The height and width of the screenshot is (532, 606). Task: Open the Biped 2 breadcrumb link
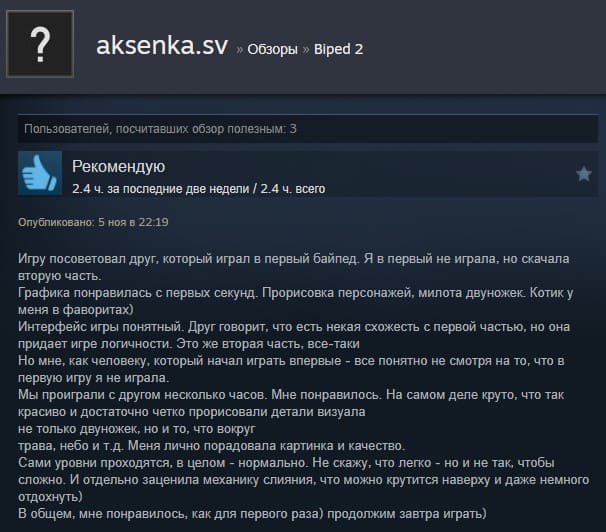(339, 49)
